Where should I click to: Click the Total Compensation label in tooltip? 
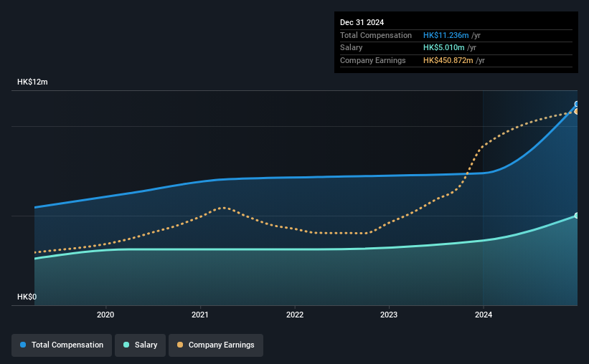376,35
